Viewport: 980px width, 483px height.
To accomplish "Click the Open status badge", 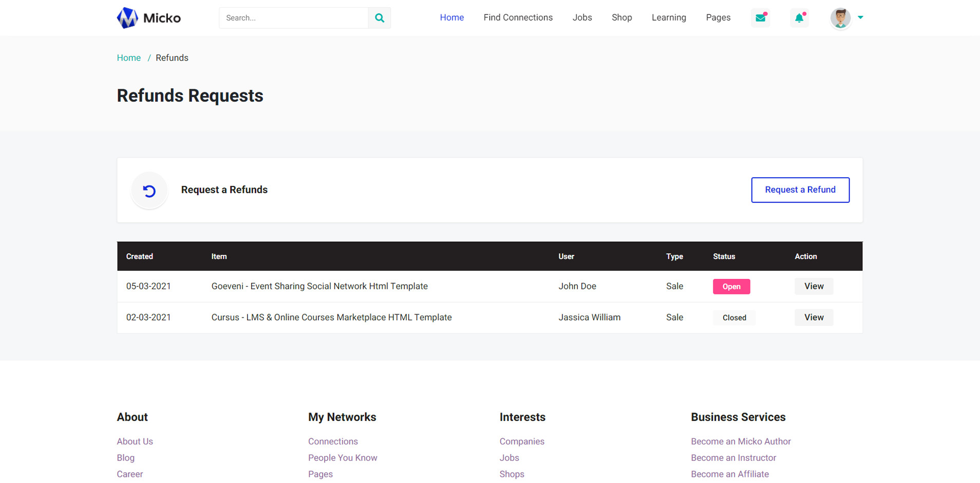I will pyautogui.click(x=731, y=287).
